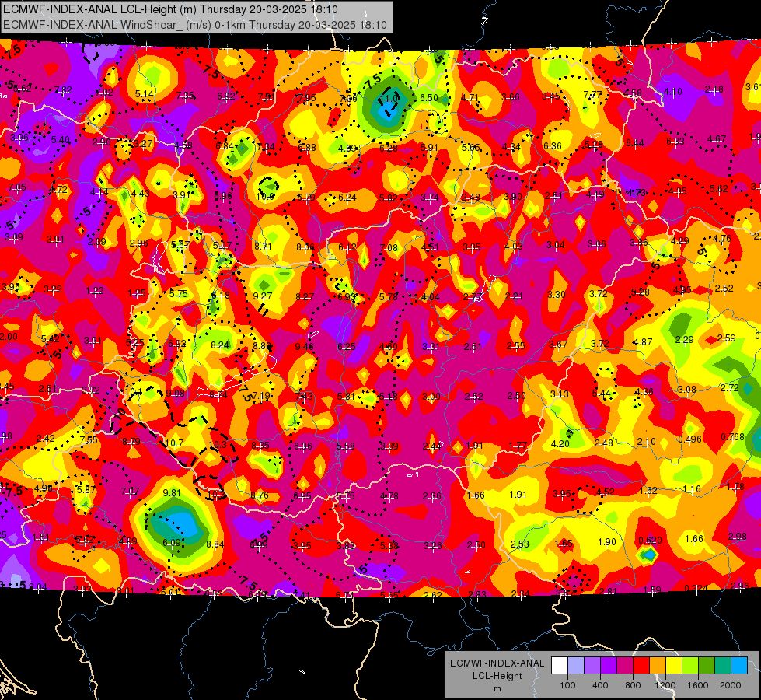Image resolution: width=761 pixels, height=700 pixels.
Task: Click the 7.08 wind shear value
Action: [x=389, y=248]
